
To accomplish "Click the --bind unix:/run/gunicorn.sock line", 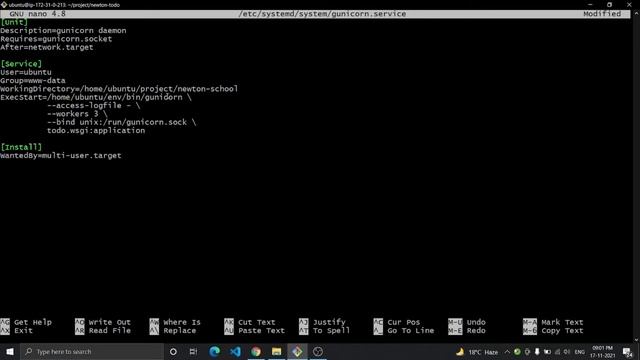I will pos(122,122).
